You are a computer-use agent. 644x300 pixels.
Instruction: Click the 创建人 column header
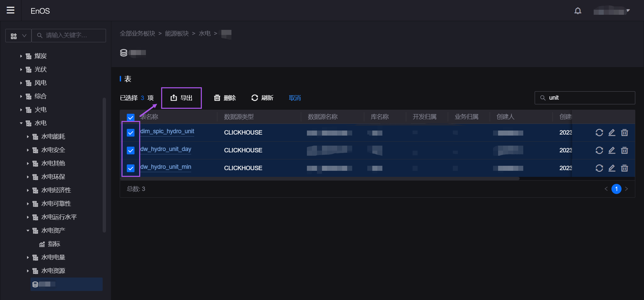click(x=505, y=117)
